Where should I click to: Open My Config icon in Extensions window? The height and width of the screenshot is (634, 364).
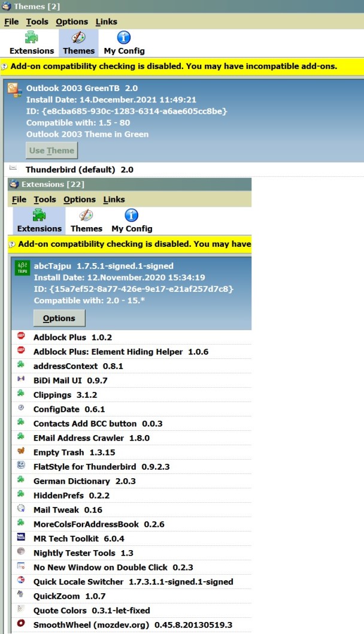pos(131,215)
